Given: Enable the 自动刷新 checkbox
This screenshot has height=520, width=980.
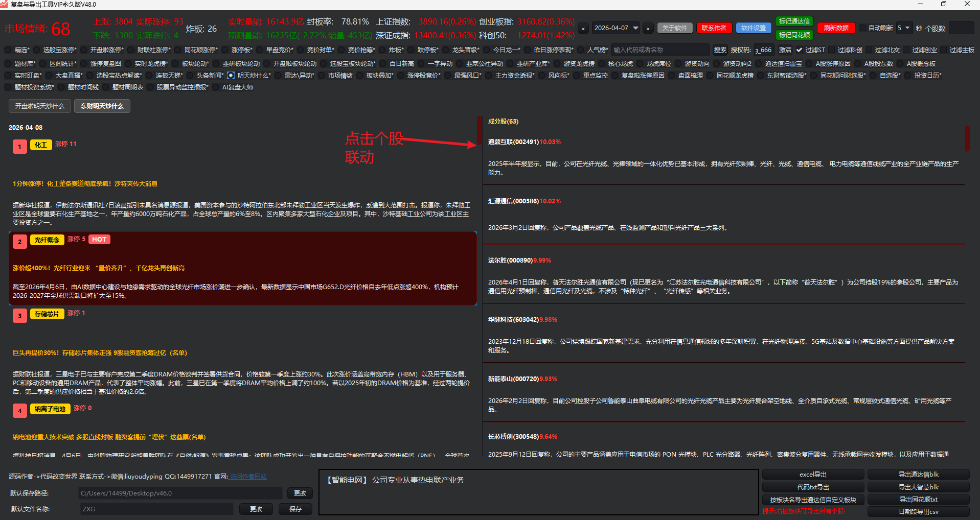Looking at the screenshot, I should (862, 28).
